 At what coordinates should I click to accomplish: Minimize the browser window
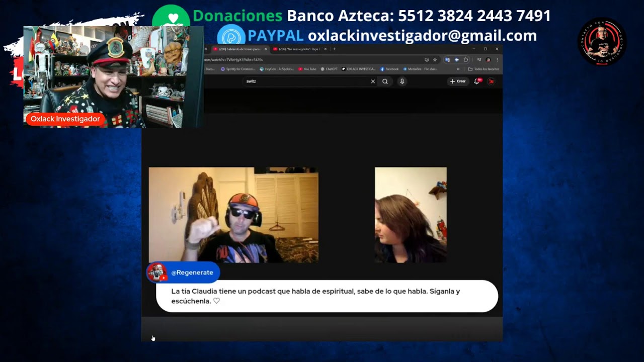[474, 49]
